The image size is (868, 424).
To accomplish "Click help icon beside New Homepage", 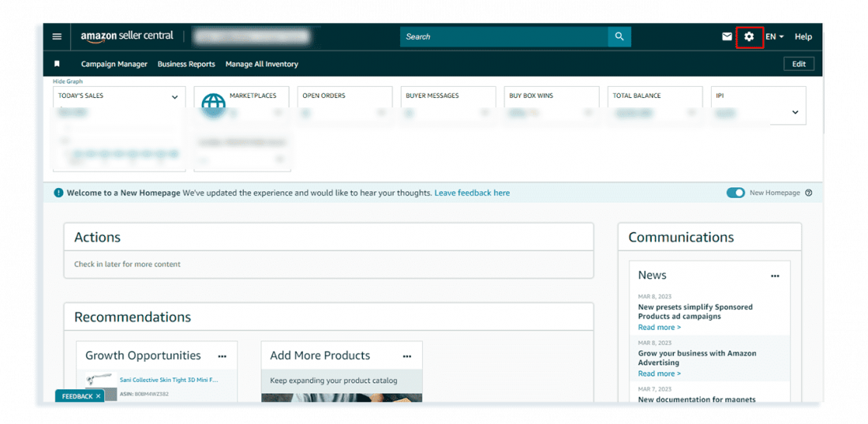I will tap(808, 193).
